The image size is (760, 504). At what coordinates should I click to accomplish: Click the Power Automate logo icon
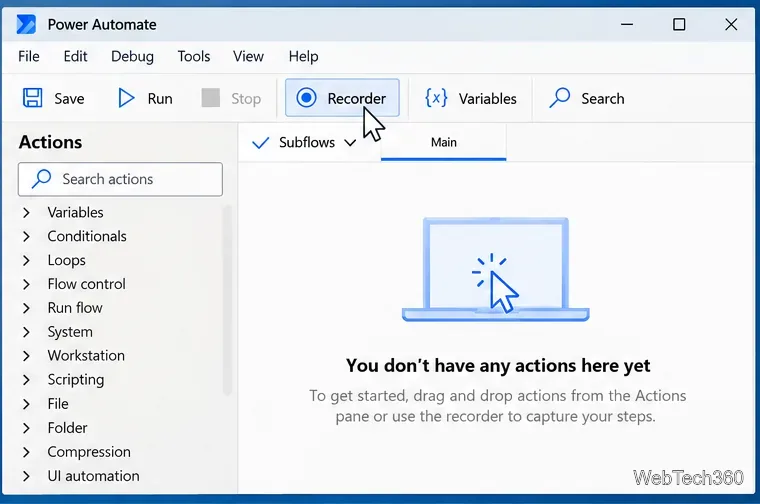coord(26,24)
